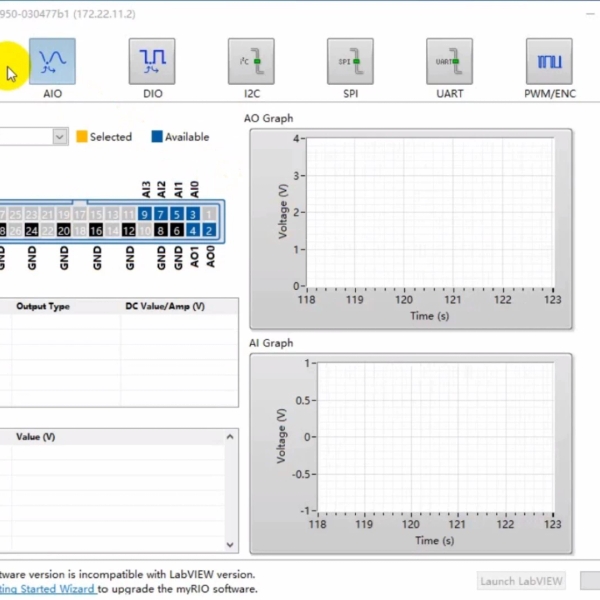Click GND pin 6 on the connector
600x600 pixels.
point(177,230)
